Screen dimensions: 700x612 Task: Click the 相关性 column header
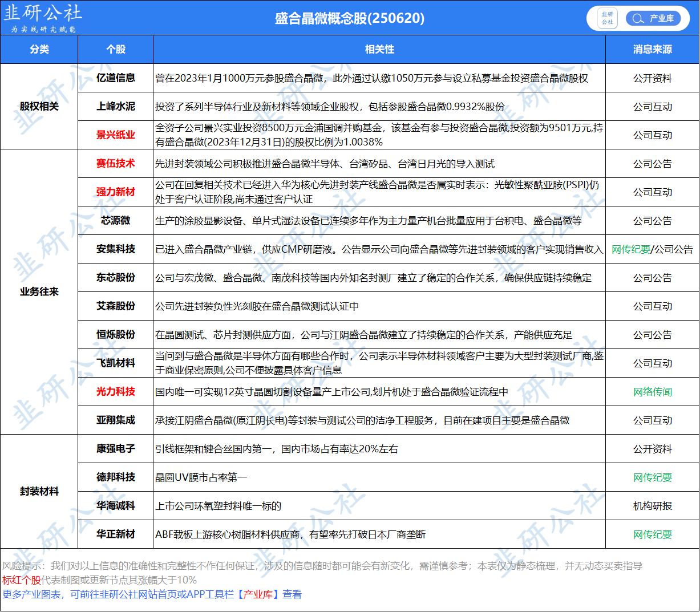pos(379,50)
